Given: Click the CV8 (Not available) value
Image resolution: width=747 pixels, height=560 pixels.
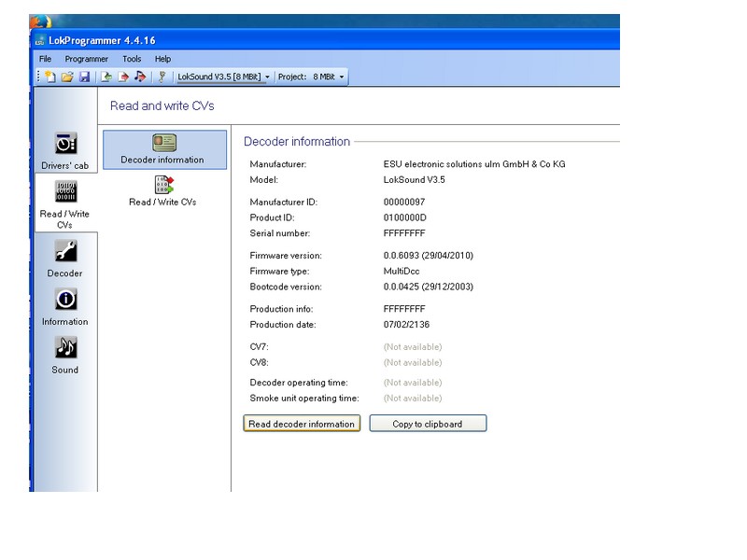Looking at the screenshot, I should (x=413, y=363).
